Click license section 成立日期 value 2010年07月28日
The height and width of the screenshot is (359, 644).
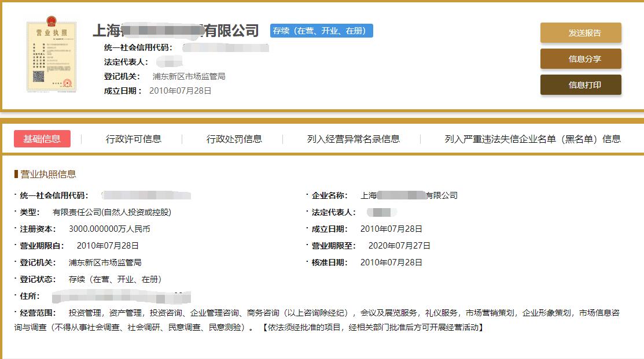click(x=391, y=229)
